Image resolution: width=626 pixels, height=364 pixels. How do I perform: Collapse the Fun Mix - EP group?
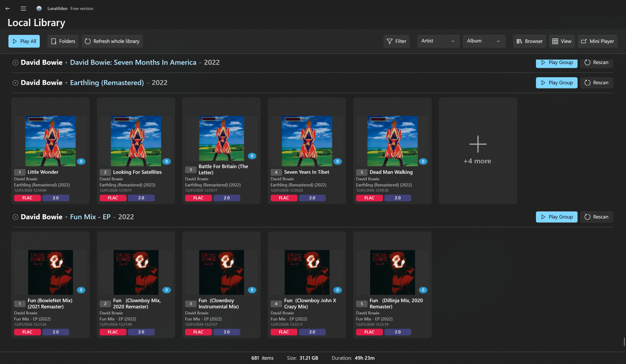(x=15, y=217)
